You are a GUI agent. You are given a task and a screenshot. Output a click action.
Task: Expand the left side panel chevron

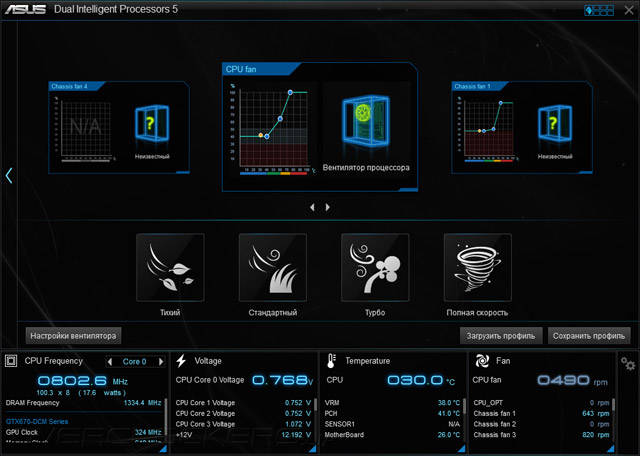point(9,176)
